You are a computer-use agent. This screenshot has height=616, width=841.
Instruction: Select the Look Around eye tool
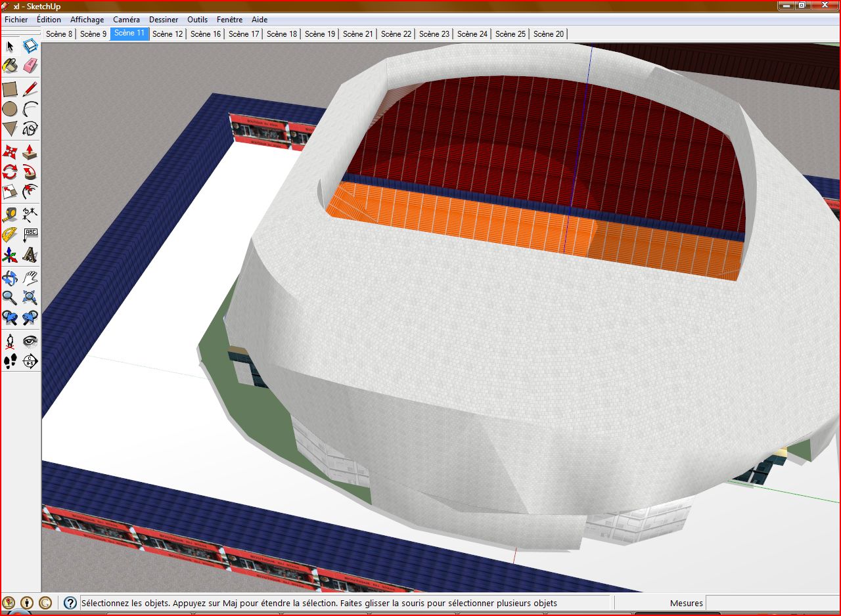(30, 341)
